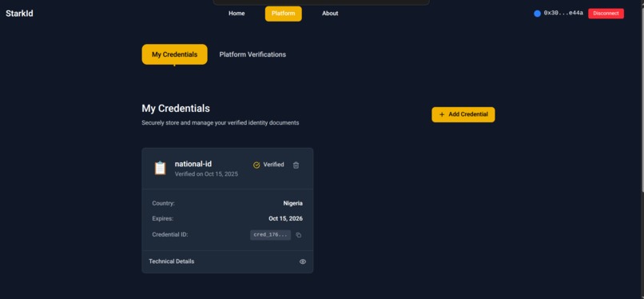The height and width of the screenshot is (299, 644).
Task: Disconnect the wallet
Action: tap(606, 14)
